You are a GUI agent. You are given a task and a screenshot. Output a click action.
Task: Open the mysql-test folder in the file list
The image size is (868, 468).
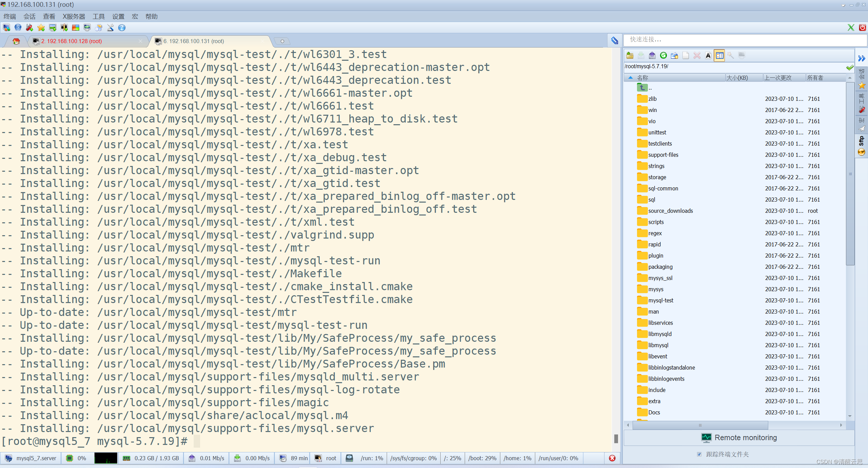(660, 300)
